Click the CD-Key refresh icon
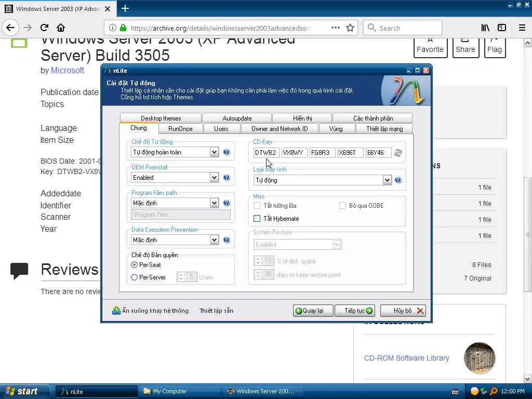 [398, 153]
